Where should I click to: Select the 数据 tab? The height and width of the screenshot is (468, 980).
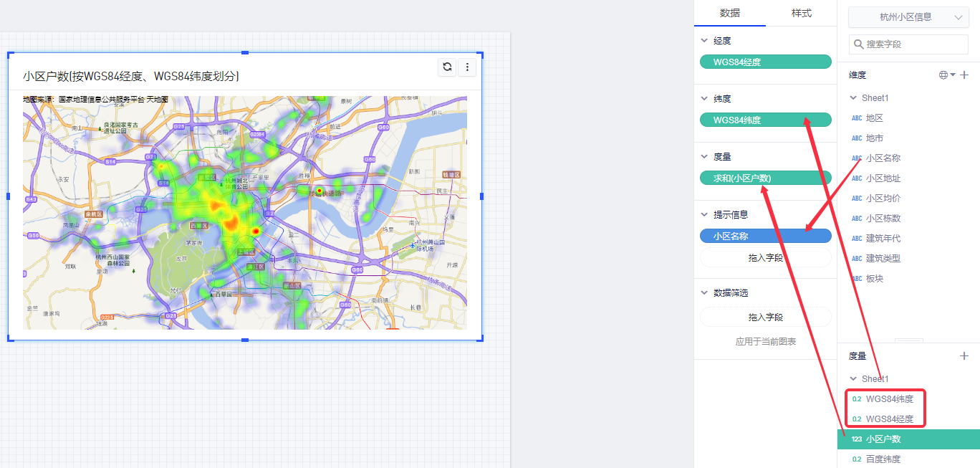coord(729,13)
